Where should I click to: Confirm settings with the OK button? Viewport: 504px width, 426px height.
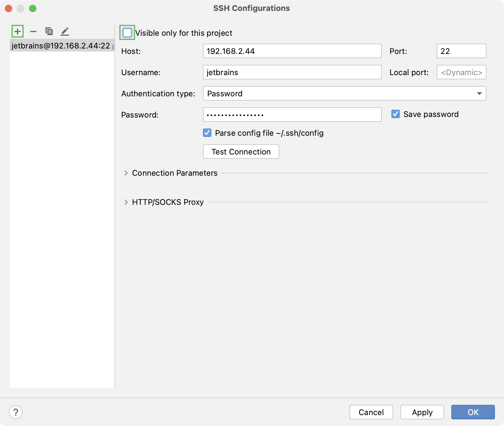tap(473, 412)
